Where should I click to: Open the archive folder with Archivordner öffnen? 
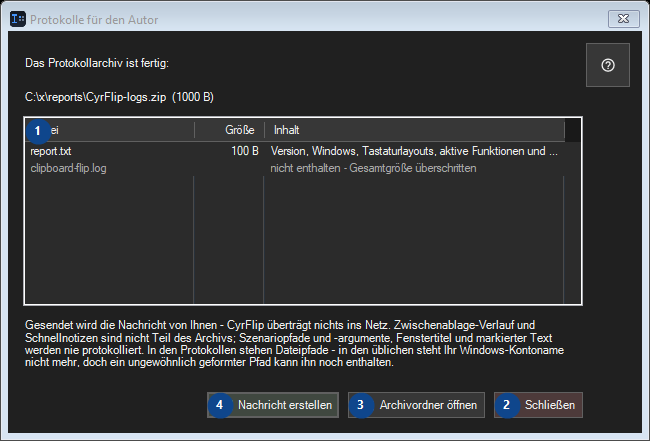coord(416,405)
